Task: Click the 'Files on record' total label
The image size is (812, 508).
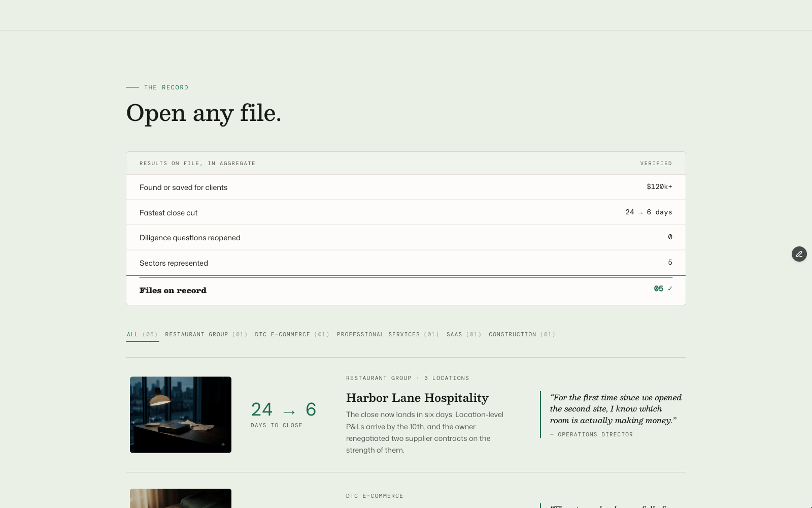Action: tap(173, 291)
